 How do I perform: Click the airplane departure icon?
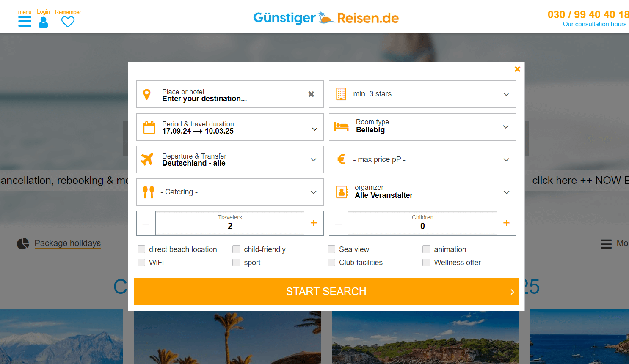coord(147,160)
